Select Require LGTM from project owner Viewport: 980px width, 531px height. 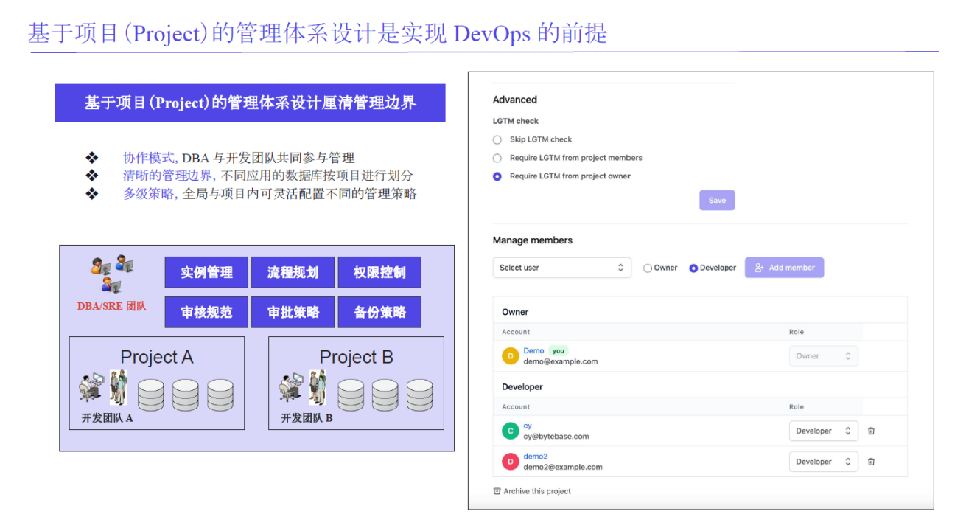[x=497, y=176]
